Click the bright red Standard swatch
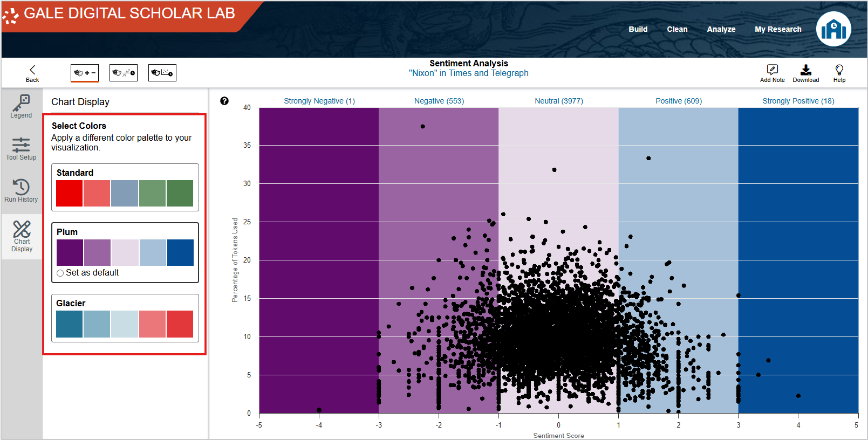The width and height of the screenshot is (868, 440). (x=70, y=193)
